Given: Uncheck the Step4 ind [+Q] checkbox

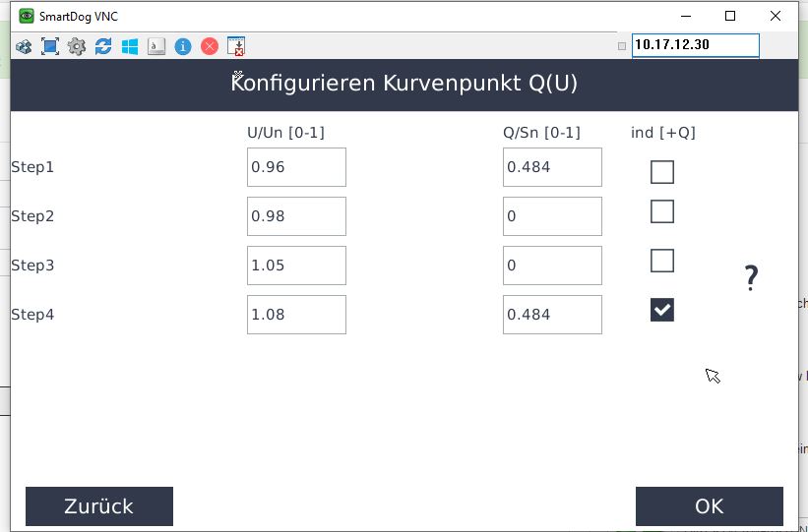Looking at the screenshot, I should [662, 310].
